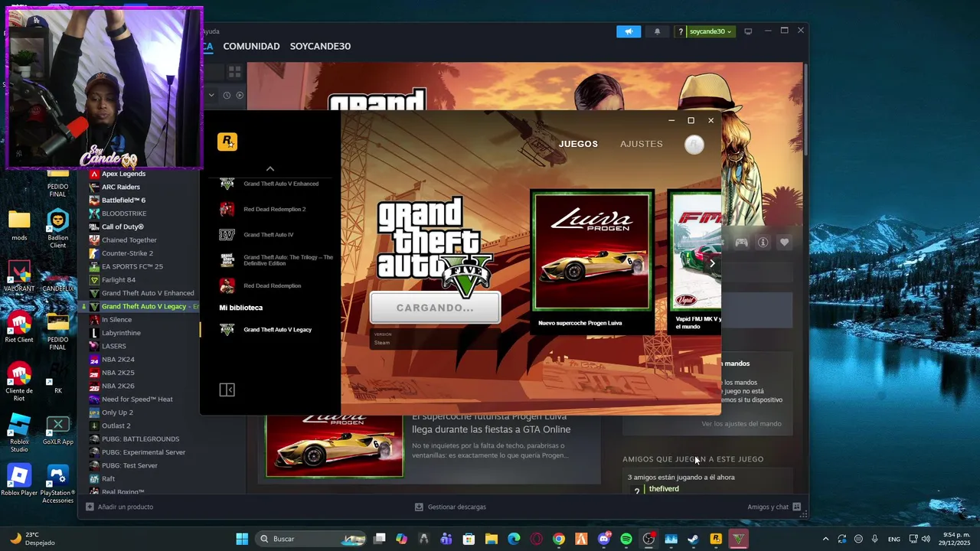Open Google Chrome from the taskbar
The width and height of the screenshot is (980, 551).
(x=559, y=539)
